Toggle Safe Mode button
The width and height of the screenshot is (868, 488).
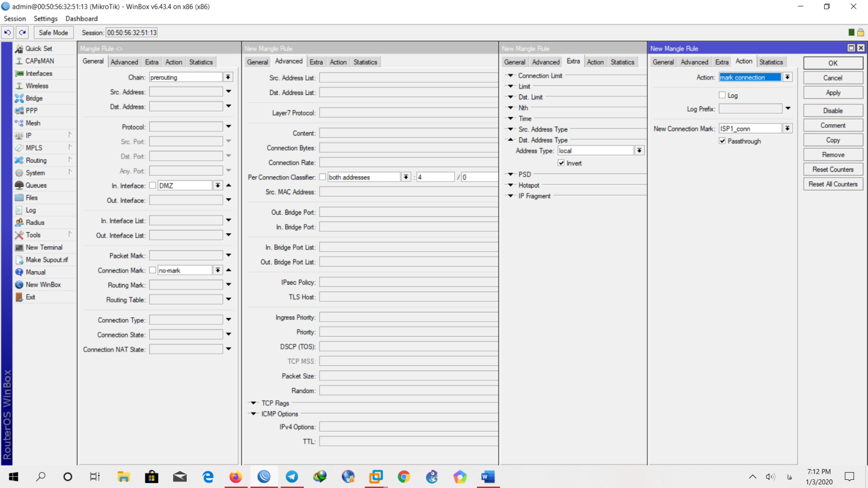click(53, 33)
